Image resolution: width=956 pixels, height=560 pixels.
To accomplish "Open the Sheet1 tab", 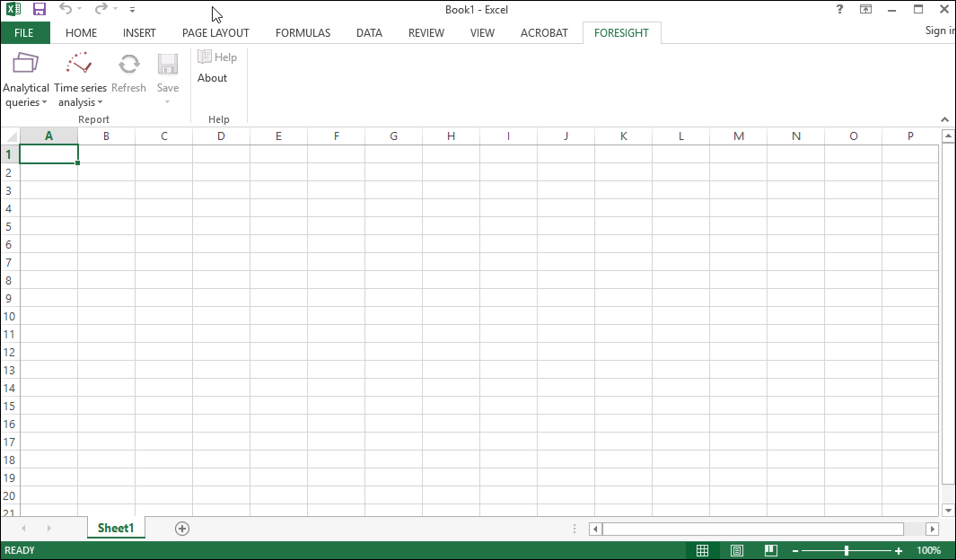I will [116, 528].
